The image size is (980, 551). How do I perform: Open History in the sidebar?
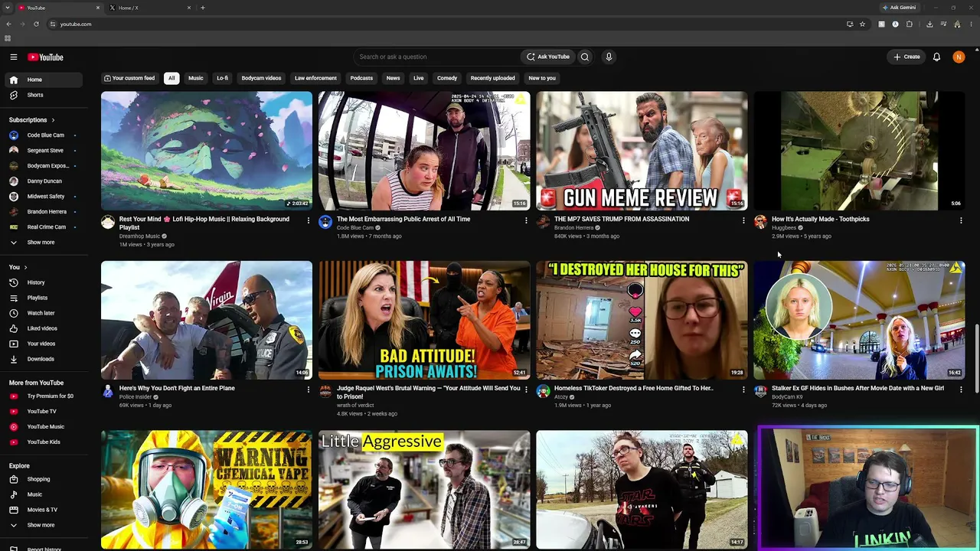[x=43, y=282]
